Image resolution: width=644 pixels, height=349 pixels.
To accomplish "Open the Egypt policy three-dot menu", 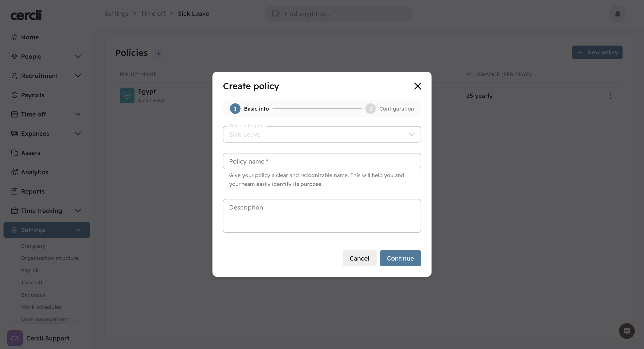I will click(610, 96).
